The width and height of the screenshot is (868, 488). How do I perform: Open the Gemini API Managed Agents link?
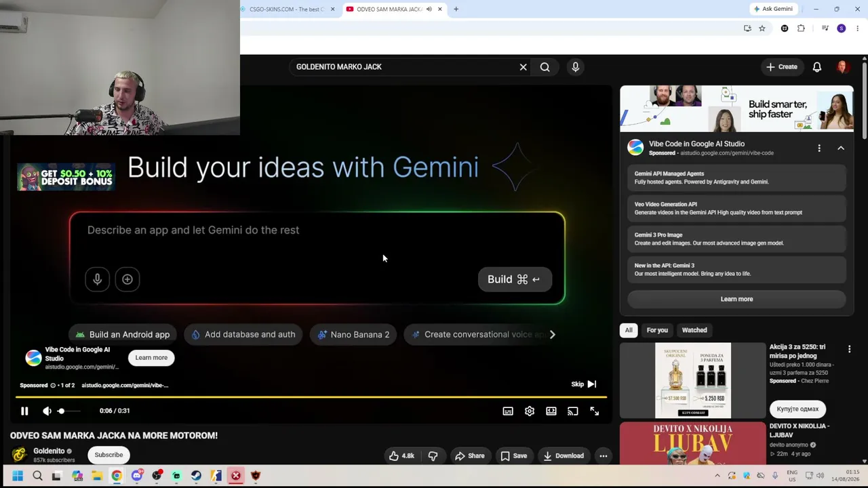(736, 178)
